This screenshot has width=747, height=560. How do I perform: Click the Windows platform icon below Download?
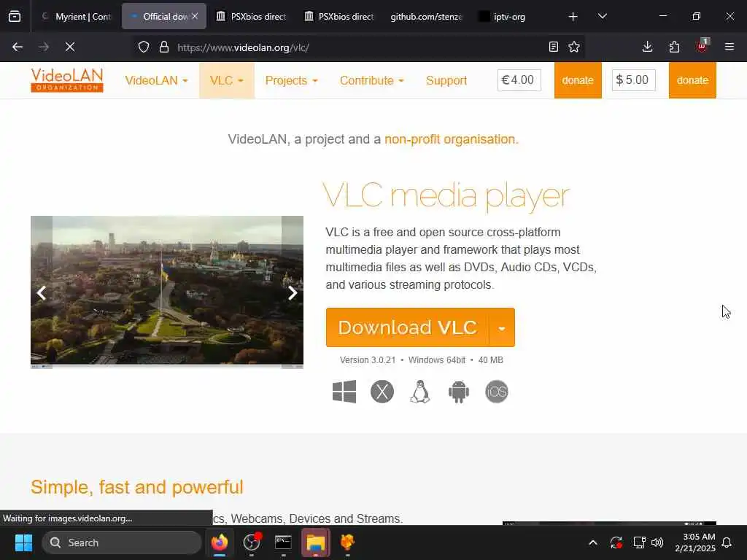tap(344, 392)
